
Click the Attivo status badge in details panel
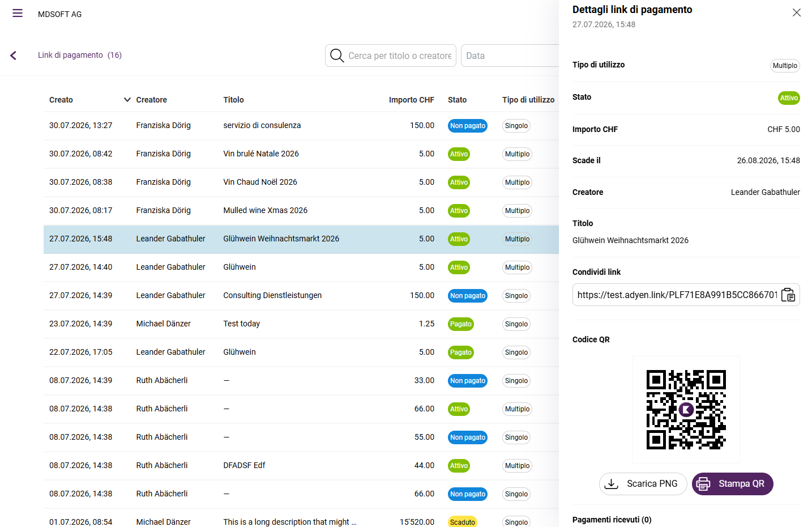pos(789,98)
